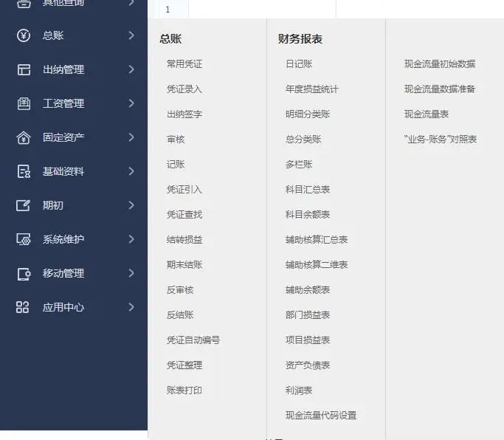
Task: Open 科目汇总表
Action: pyautogui.click(x=308, y=190)
